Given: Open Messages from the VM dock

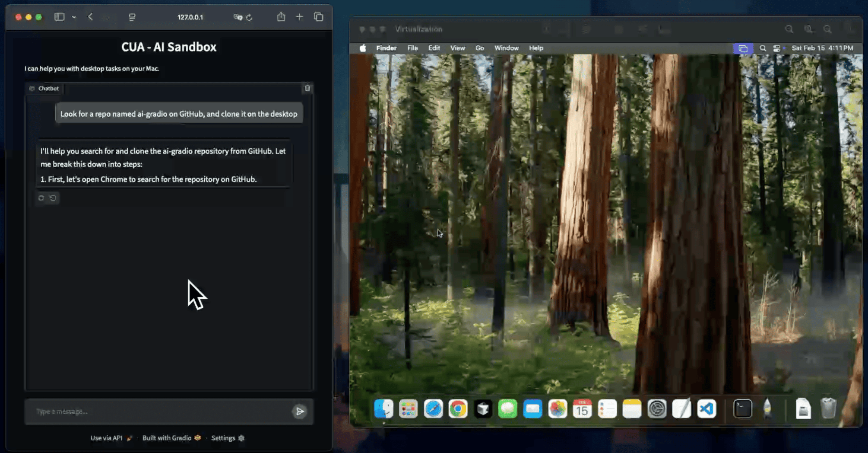Looking at the screenshot, I should (507, 408).
